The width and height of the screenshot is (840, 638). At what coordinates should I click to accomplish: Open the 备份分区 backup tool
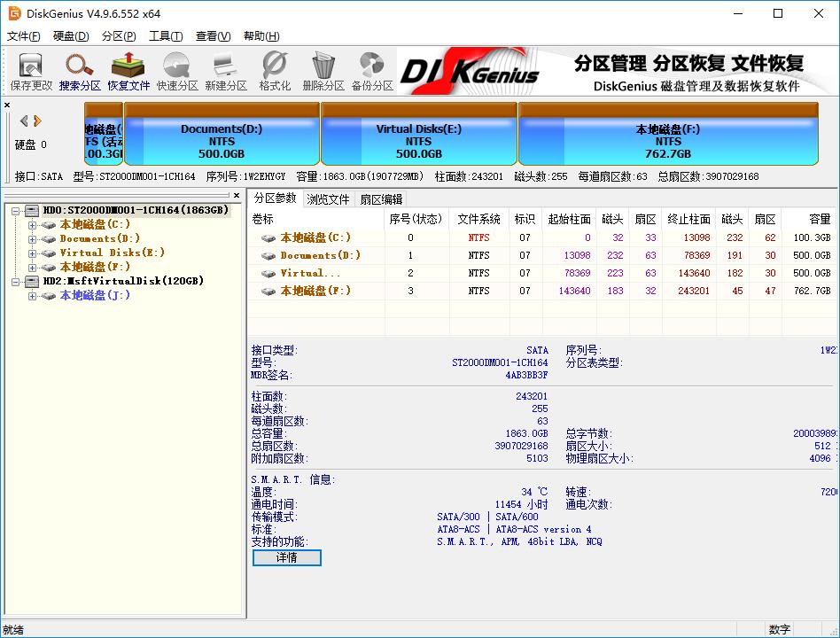[370, 71]
